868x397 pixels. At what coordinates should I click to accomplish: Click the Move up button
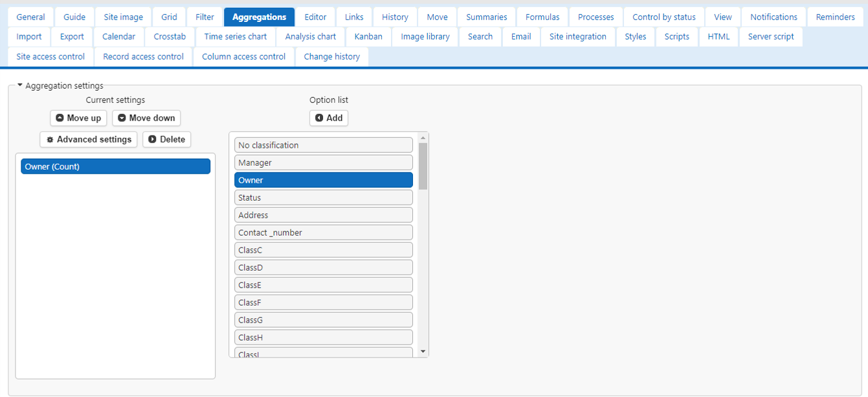pos(78,118)
